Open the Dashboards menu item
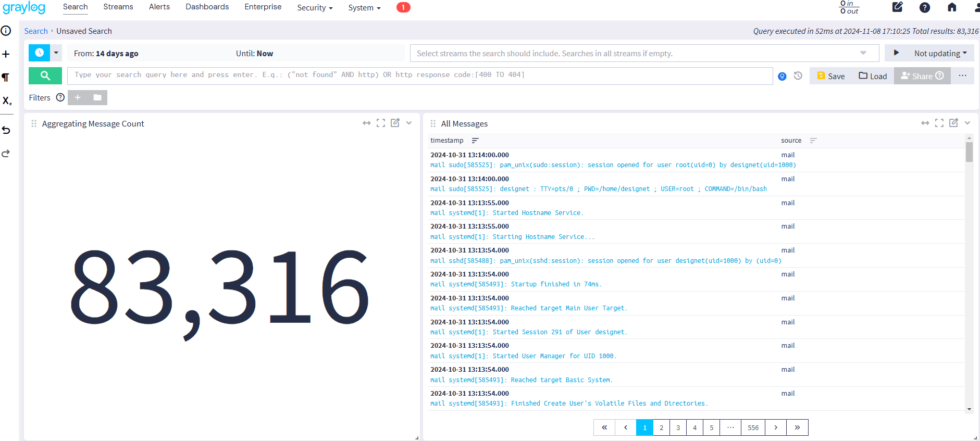Viewport: 980px width, 441px height. pos(207,7)
